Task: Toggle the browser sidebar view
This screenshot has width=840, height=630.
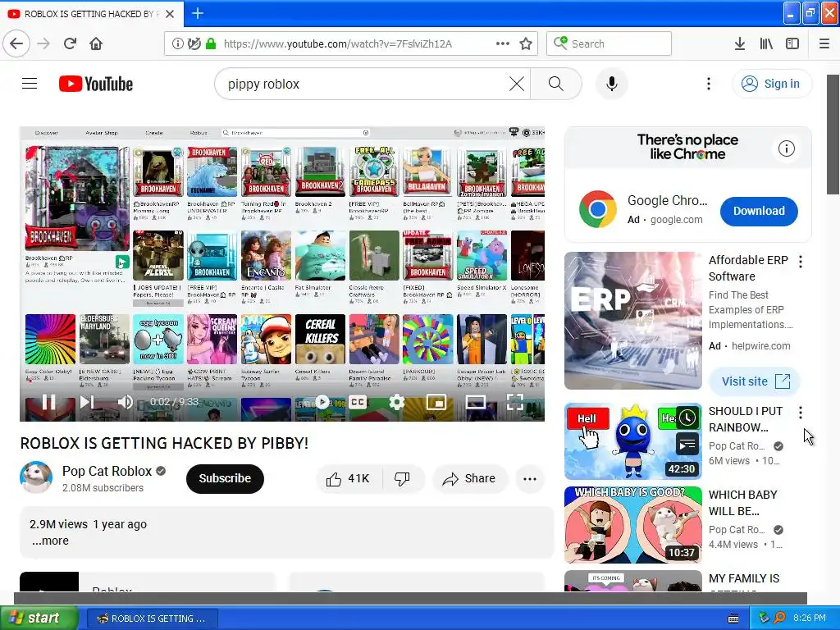Action: point(792,44)
